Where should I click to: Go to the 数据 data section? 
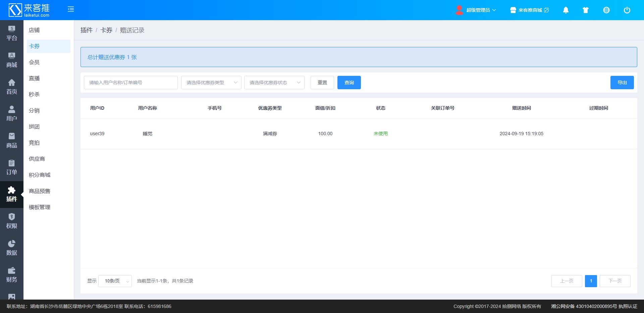[x=12, y=248]
